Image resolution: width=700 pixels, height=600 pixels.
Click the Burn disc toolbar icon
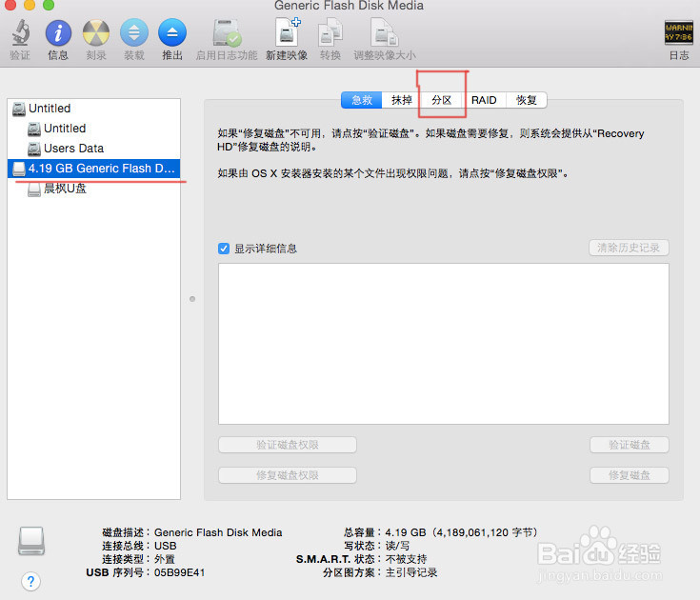click(96, 32)
